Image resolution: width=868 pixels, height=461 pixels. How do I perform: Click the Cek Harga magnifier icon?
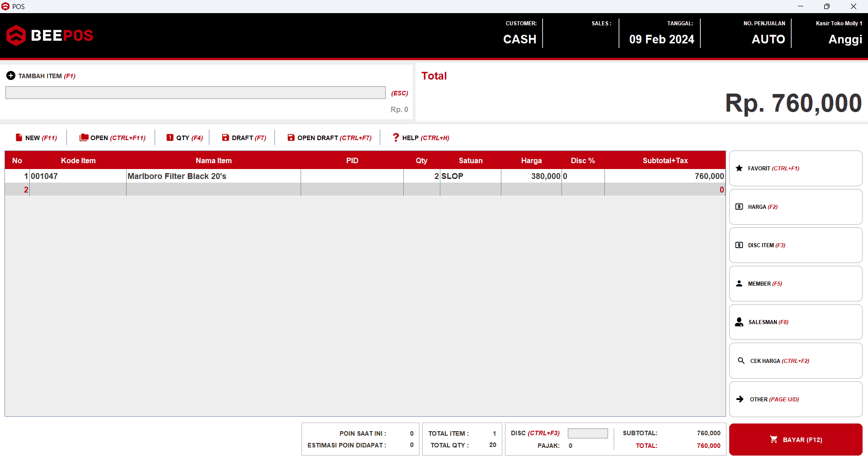click(741, 360)
